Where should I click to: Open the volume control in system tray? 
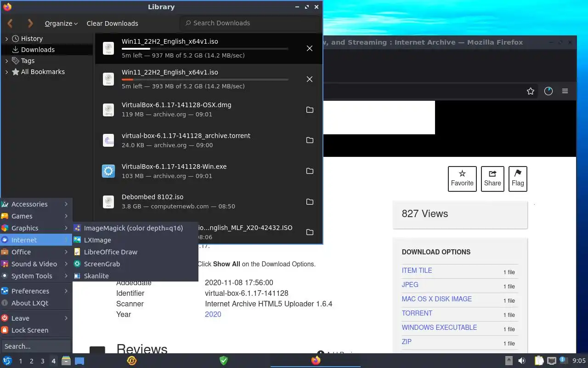pyautogui.click(x=522, y=361)
